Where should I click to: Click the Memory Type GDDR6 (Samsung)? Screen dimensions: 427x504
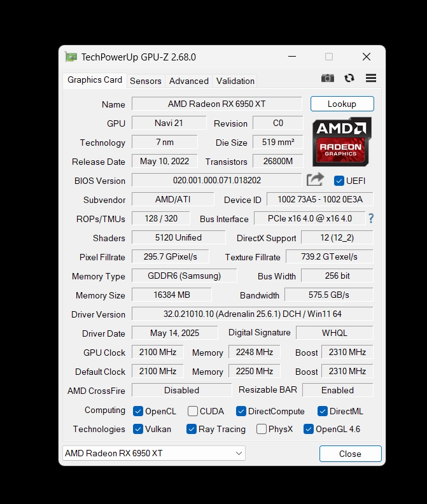185,276
